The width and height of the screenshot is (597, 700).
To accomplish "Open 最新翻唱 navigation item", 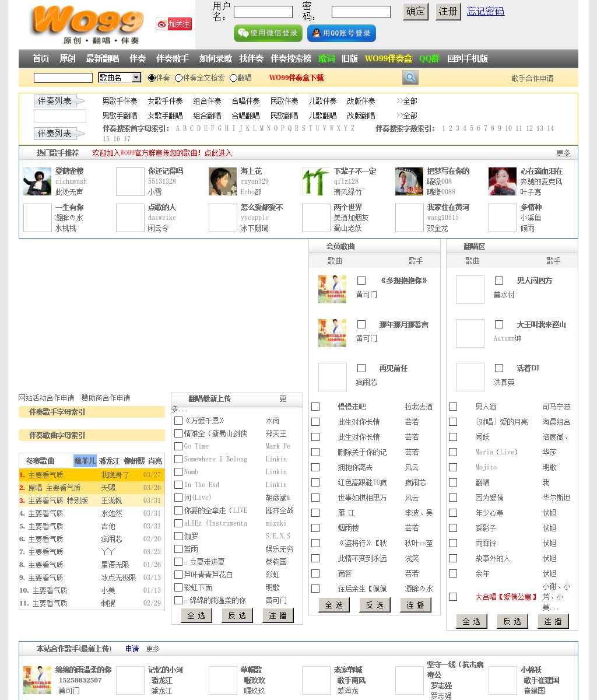I will [x=103, y=58].
